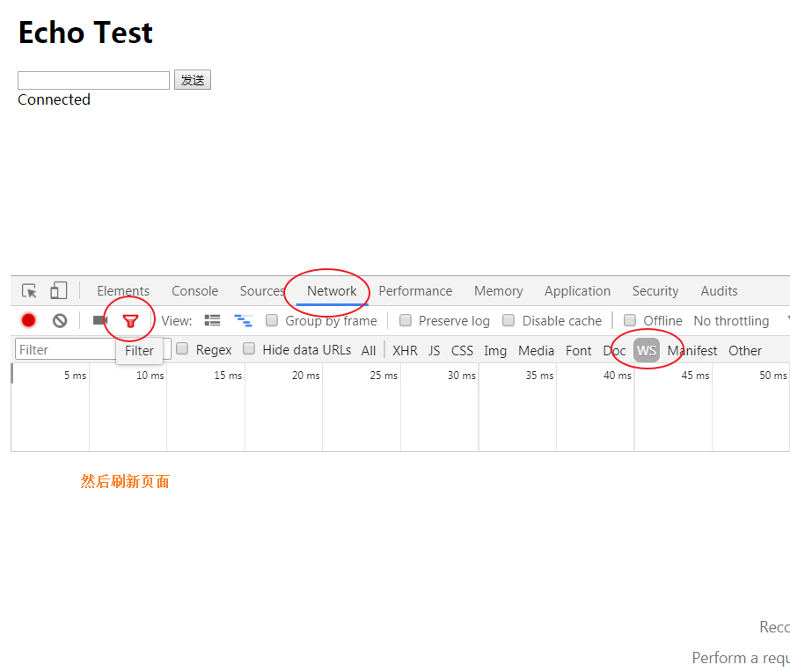Check the Disable cache option
790x672 pixels.
click(508, 320)
